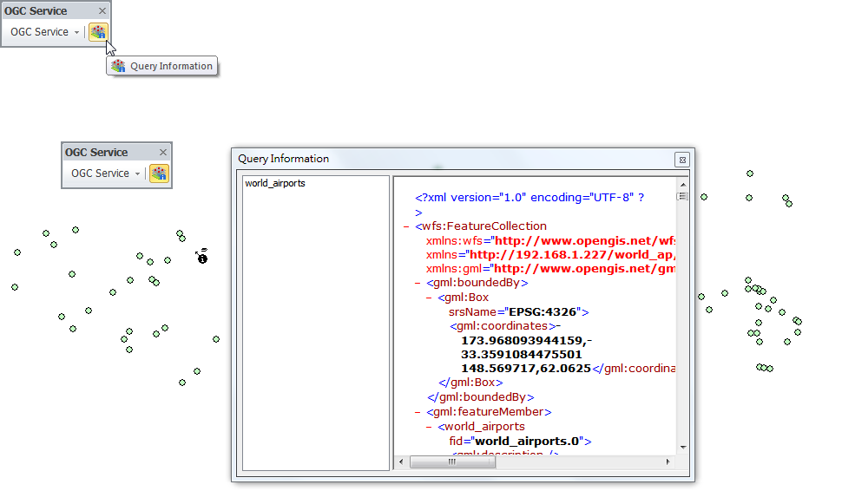Click Query Information icon in floating map toolbar
842x504 pixels.
tap(159, 173)
